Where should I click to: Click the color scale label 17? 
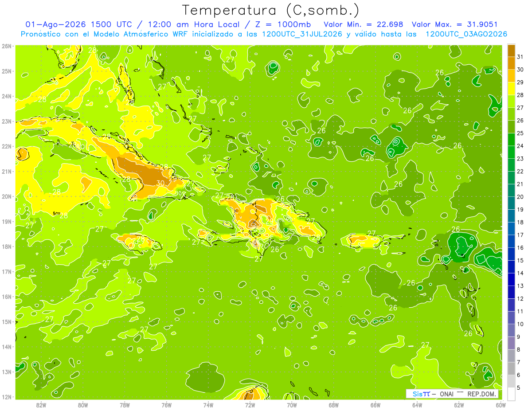(x=520, y=235)
